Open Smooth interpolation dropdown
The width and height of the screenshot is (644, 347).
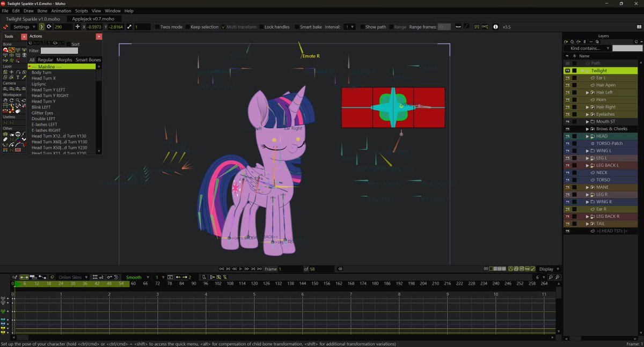(x=137, y=277)
